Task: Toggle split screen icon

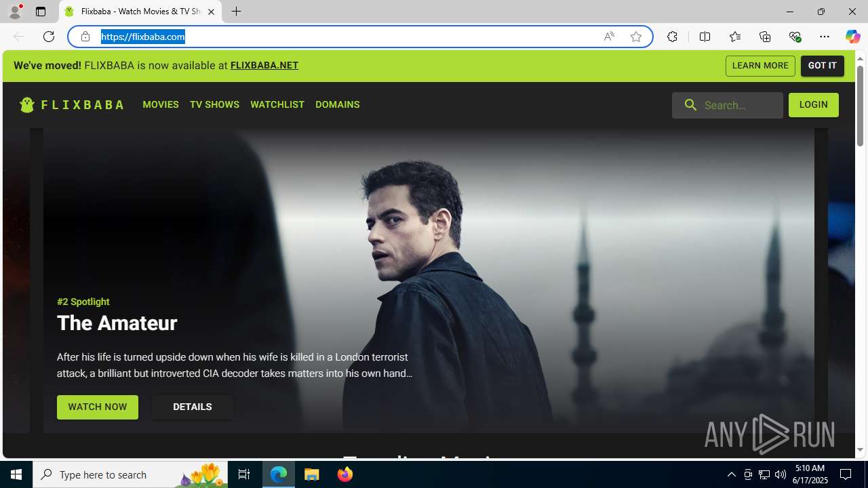Action: (x=705, y=37)
